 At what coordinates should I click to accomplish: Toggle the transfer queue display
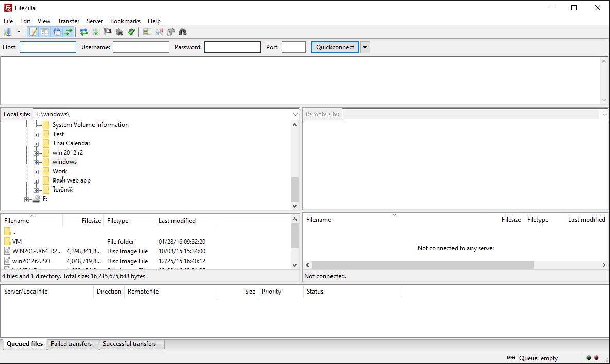pyautogui.click(x=68, y=32)
